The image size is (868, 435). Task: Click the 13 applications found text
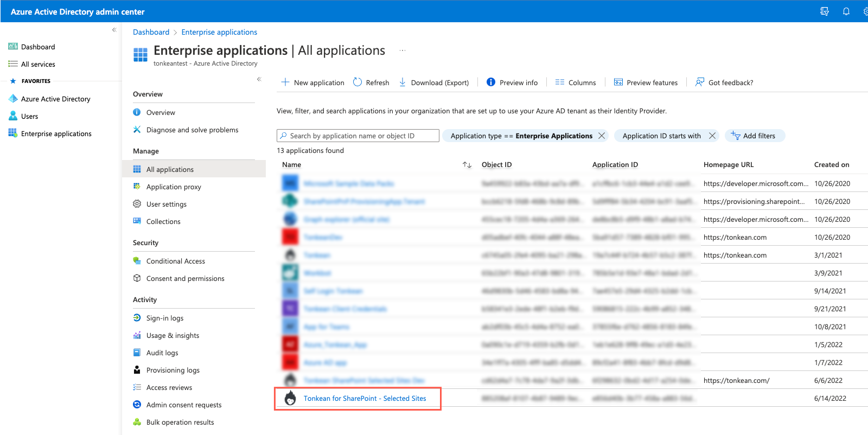click(x=310, y=150)
